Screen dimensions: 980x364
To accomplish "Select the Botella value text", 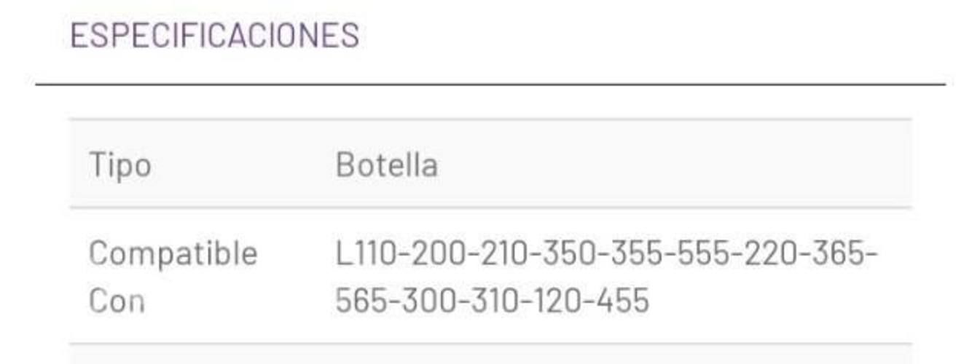I will pyautogui.click(x=386, y=165).
